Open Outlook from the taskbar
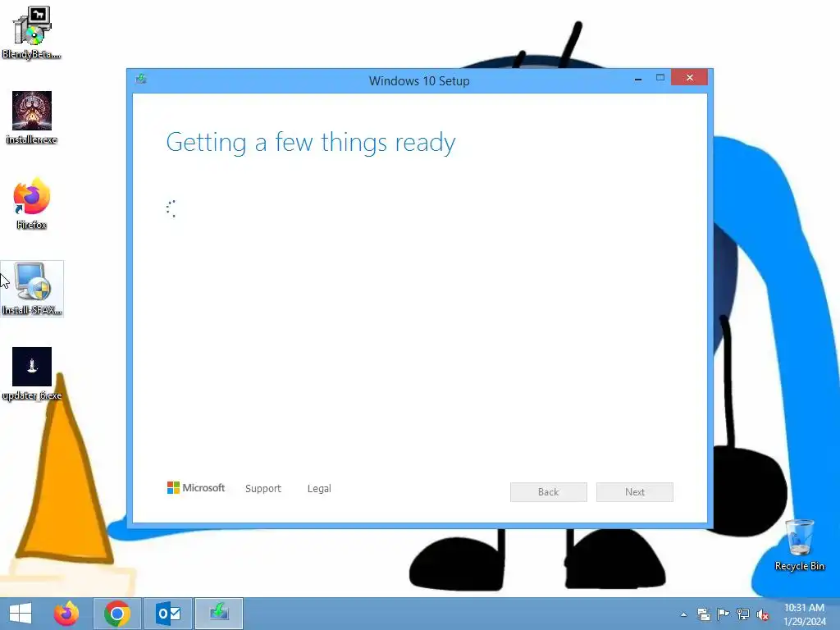840x630 pixels. tap(168, 614)
